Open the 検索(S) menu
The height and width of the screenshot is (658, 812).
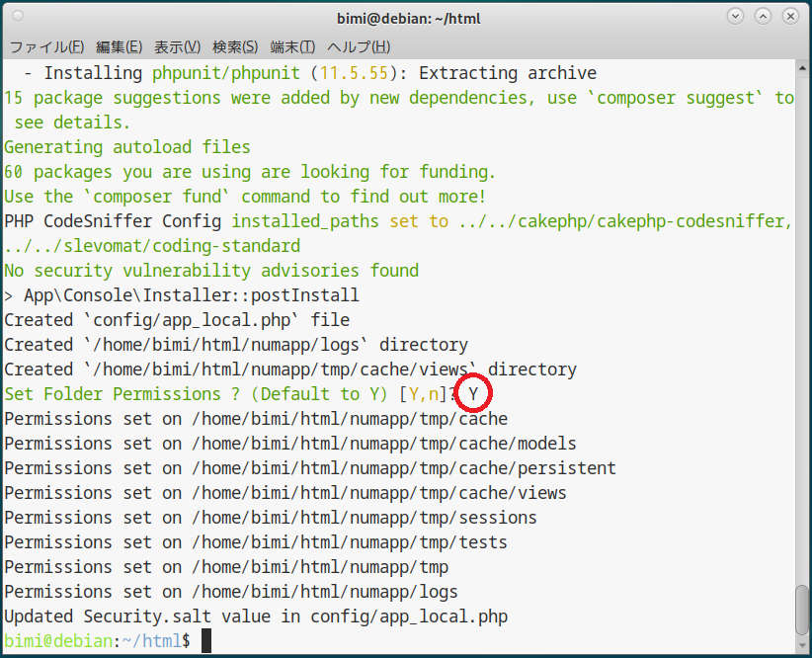click(235, 46)
